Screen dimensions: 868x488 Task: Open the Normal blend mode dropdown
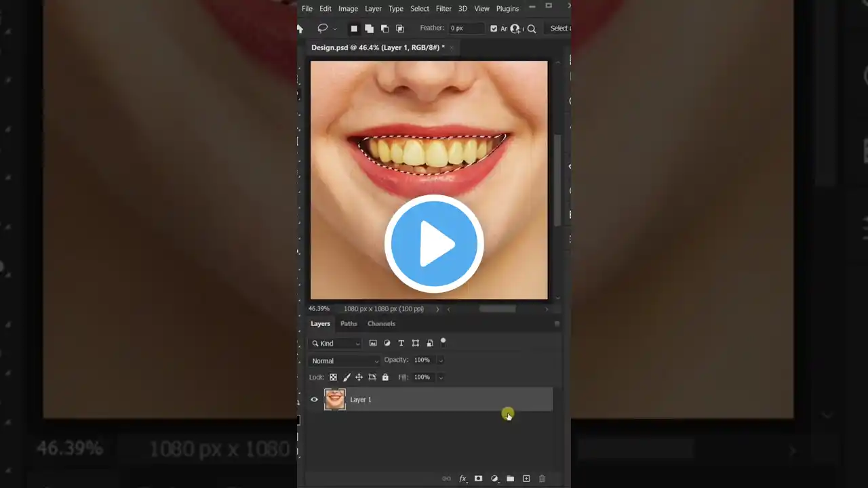point(344,361)
